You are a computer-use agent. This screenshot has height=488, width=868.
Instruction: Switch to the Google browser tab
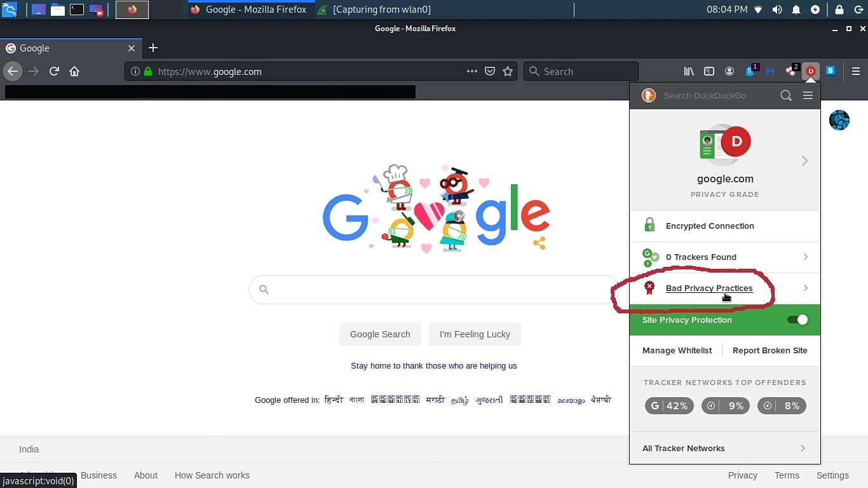64,48
